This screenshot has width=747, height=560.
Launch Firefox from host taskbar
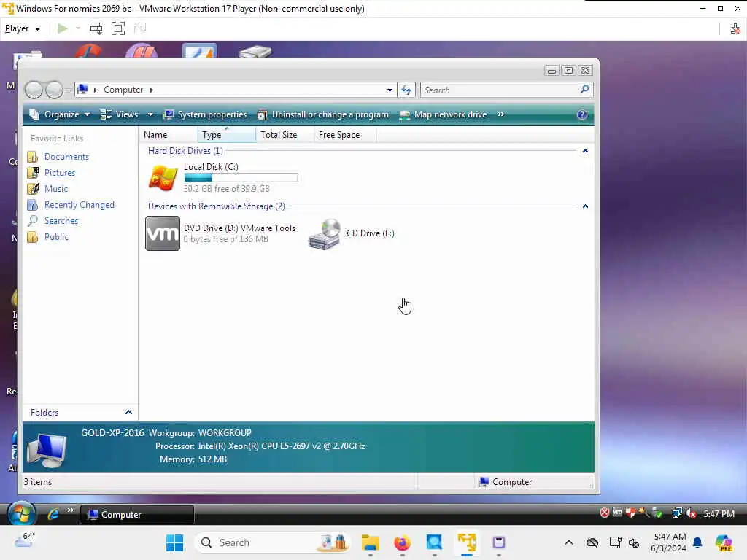403,542
